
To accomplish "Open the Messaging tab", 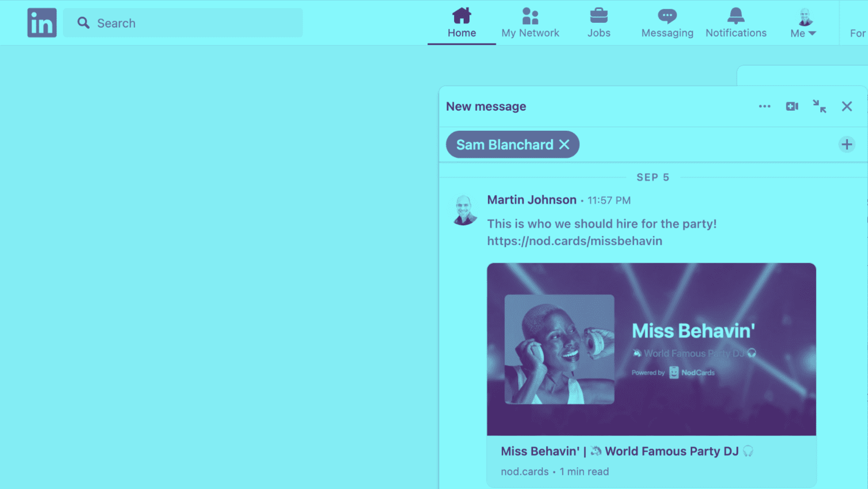I will click(667, 23).
